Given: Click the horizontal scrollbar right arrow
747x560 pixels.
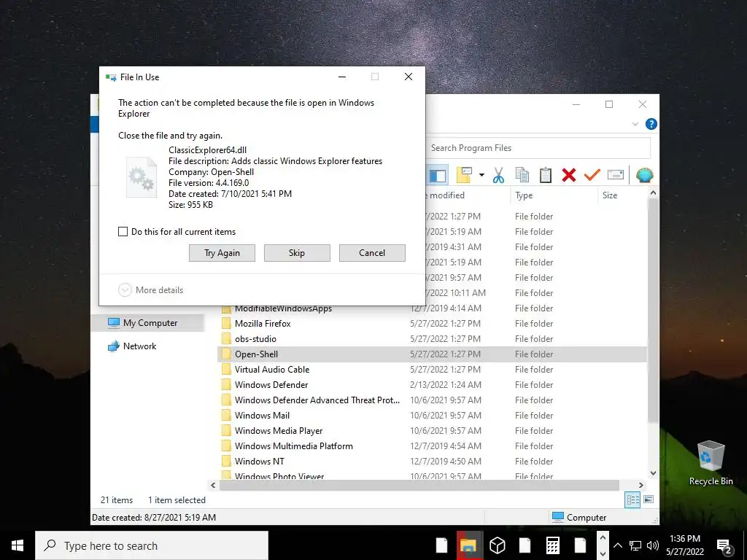Looking at the screenshot, I should (x=640, y=485).
